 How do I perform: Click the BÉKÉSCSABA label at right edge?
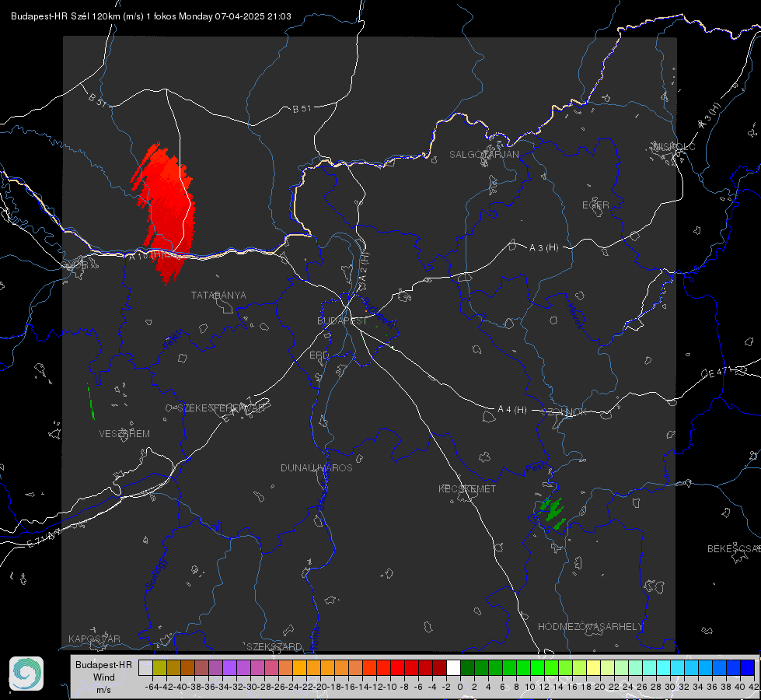(734, 549)
